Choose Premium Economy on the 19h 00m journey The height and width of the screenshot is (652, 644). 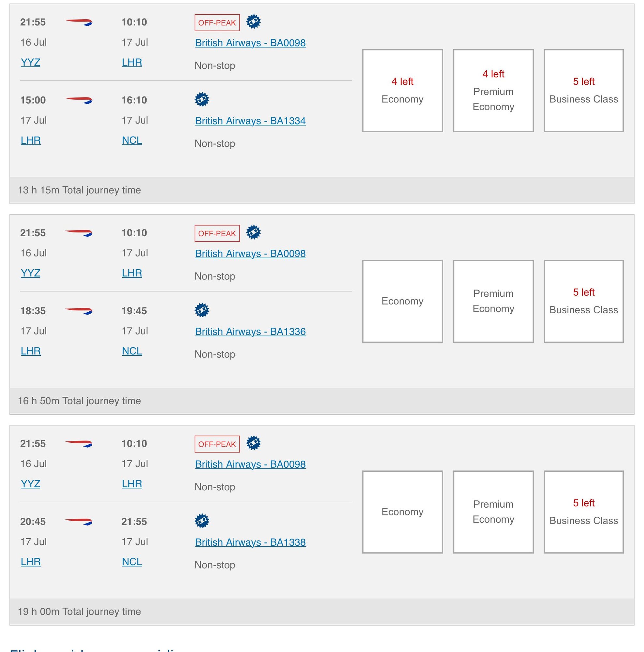click(x=493, y=511)
